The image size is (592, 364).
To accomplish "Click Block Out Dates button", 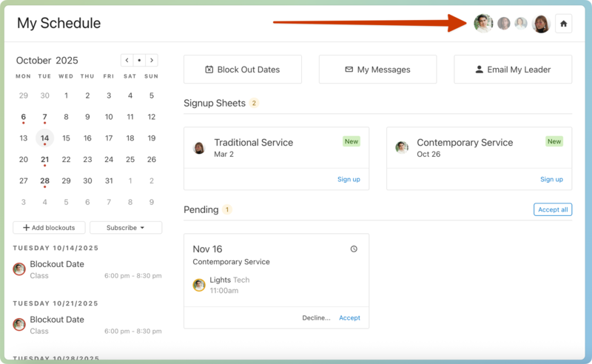I will [x=243, y=70].
